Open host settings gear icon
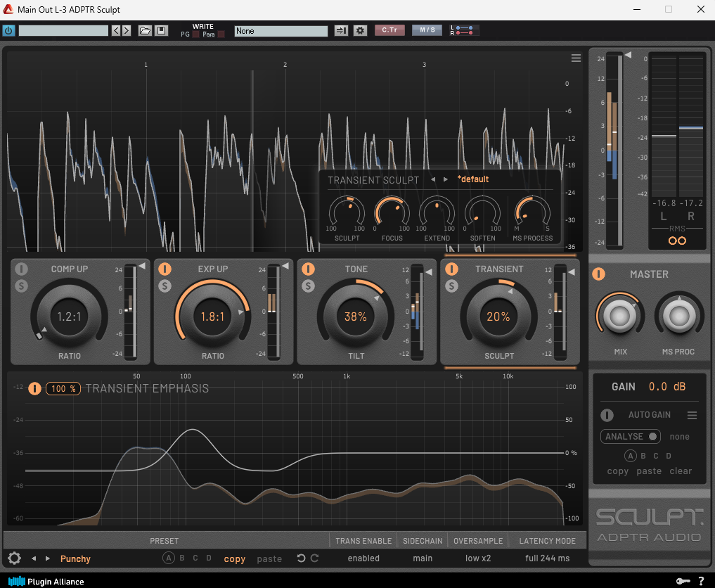 [360, 30]
